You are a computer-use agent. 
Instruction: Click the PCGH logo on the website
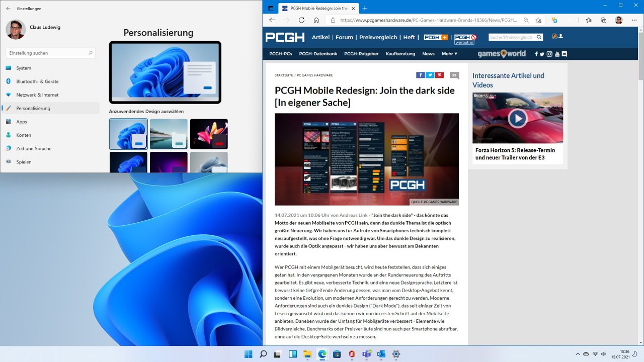tap(285, 37)
